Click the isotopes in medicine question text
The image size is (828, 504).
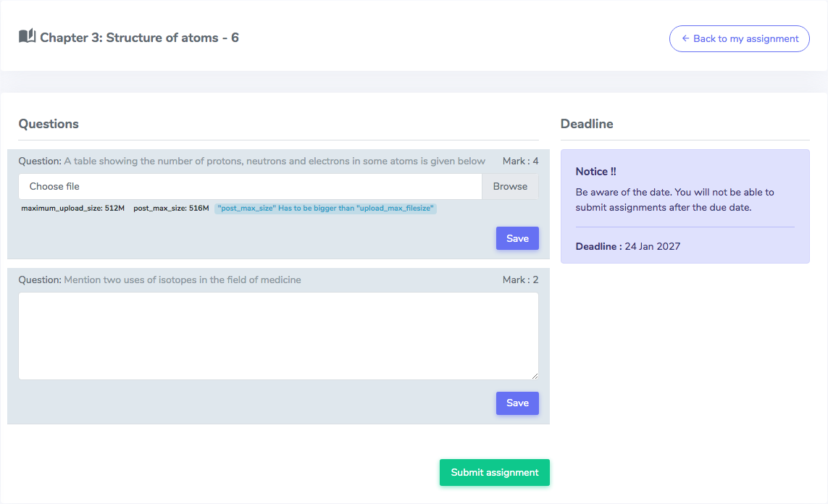tap(182, 280)
